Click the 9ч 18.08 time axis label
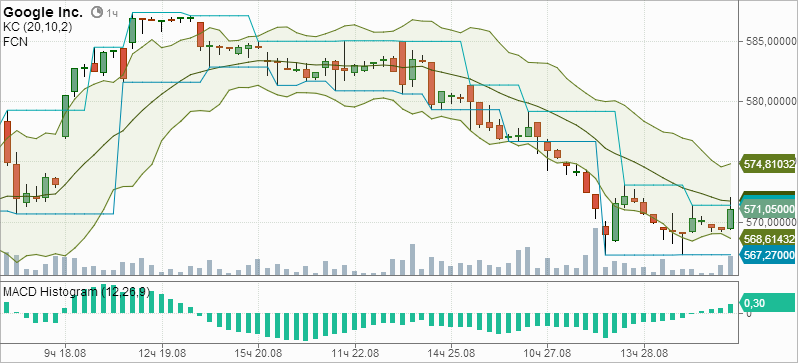 [x=65, y=353]
